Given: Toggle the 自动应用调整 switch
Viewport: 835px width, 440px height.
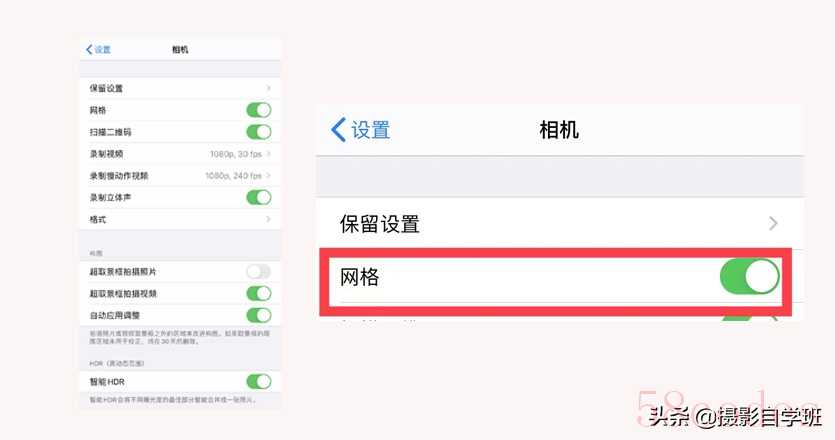Looking at the screenshot, I should 259,315.
